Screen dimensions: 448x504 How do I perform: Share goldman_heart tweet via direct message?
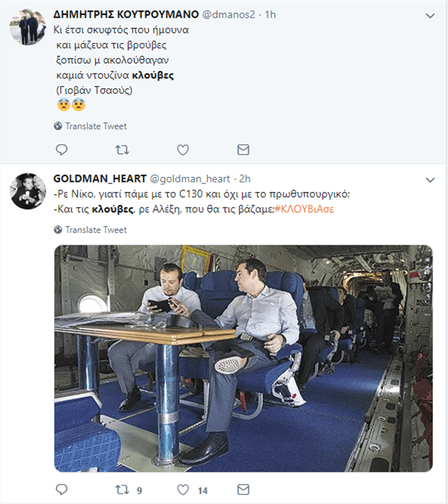pos(243,490)
